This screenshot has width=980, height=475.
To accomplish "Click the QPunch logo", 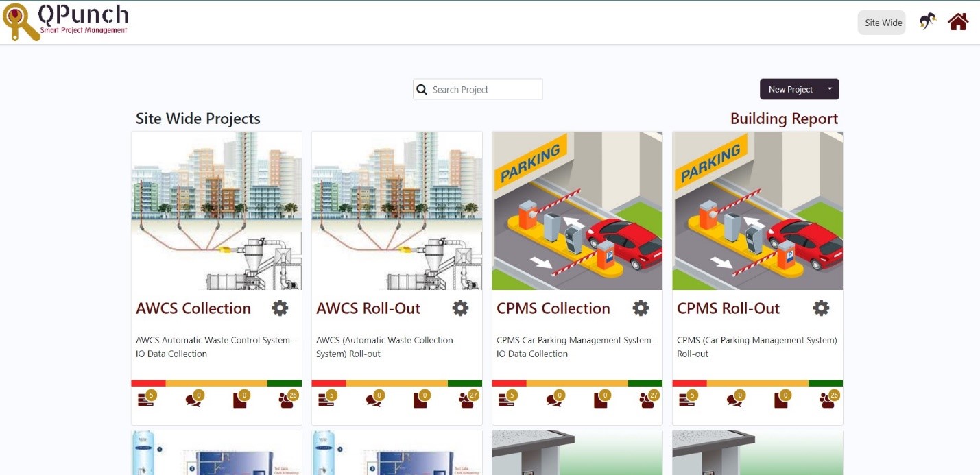I will 65,21.
